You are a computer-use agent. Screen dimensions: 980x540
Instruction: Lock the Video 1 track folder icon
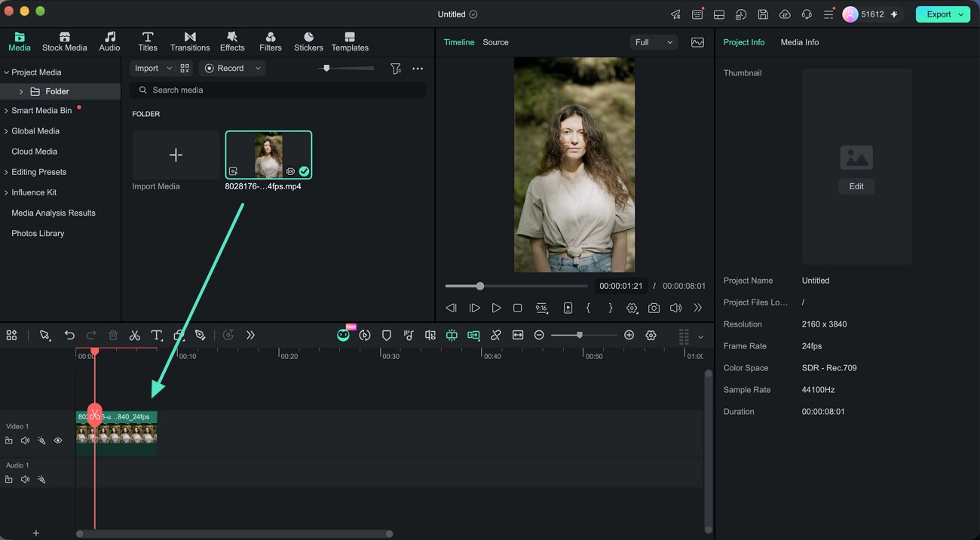coord(9,440)
